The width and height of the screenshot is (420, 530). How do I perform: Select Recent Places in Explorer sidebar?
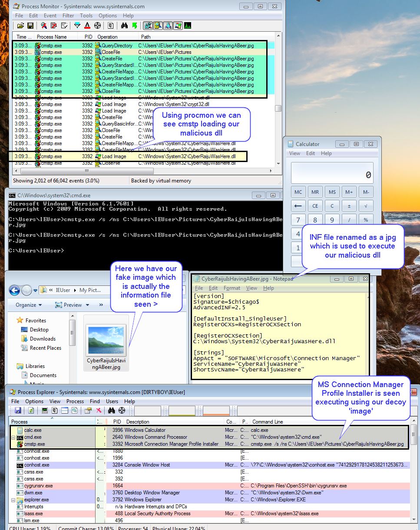46,348
